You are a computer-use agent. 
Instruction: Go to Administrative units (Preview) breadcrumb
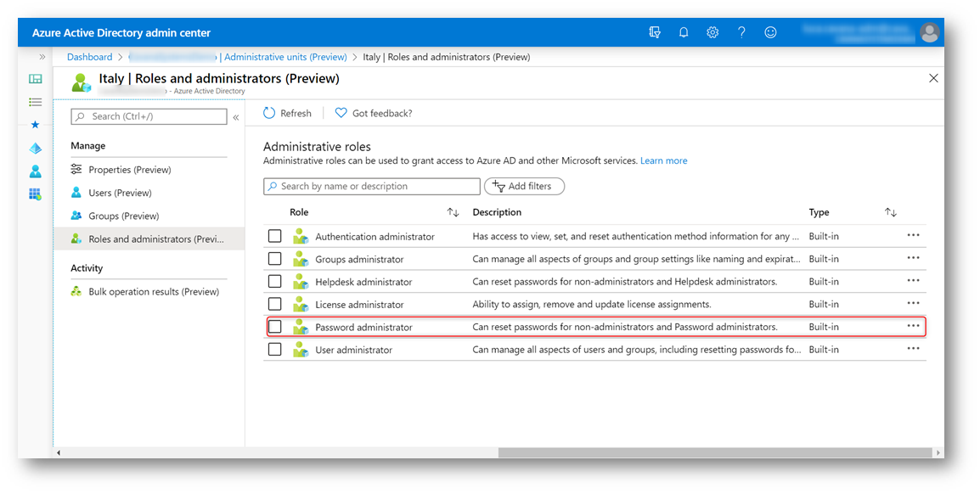click(285, 57)
